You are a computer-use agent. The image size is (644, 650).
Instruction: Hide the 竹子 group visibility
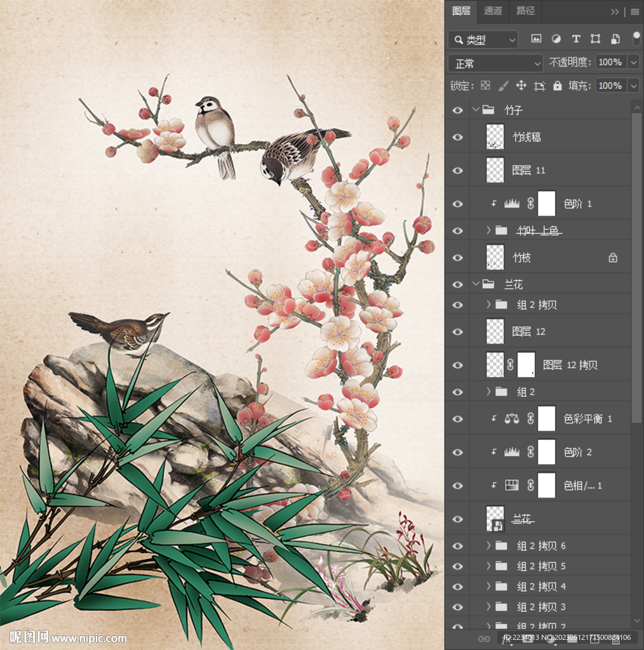(457, 110)
